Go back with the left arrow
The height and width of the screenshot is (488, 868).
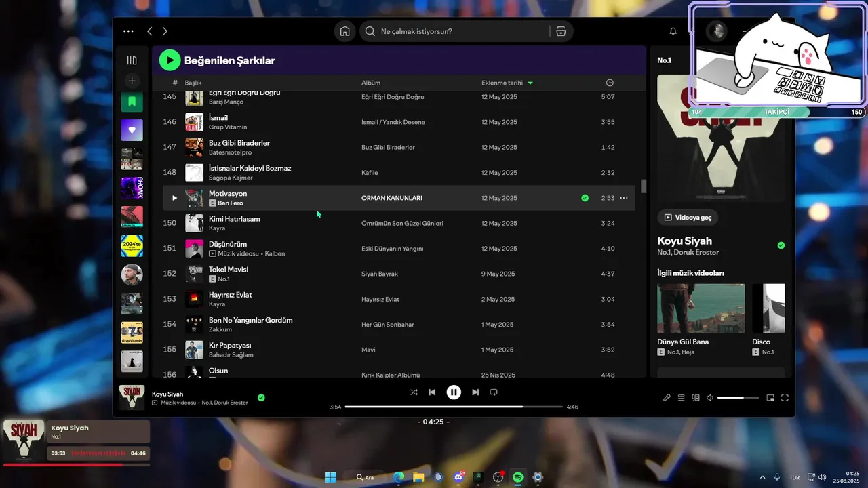pyautogui.click(x=150, y=31)
